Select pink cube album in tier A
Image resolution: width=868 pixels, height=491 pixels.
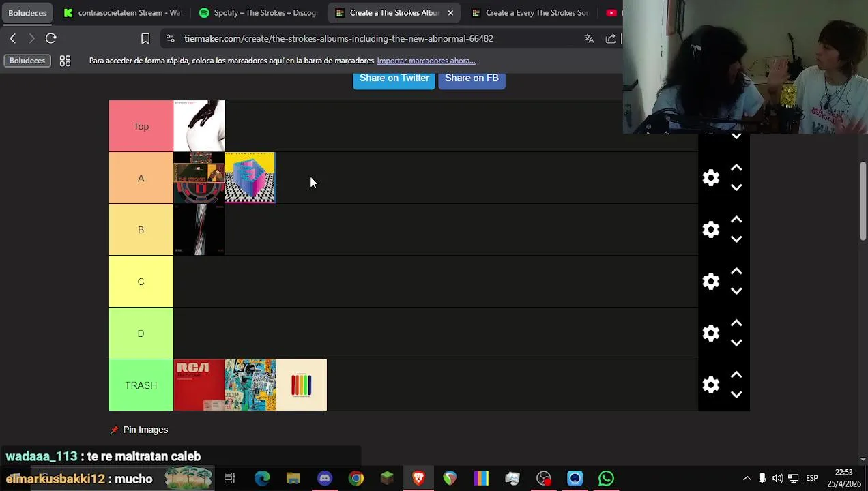250,178
